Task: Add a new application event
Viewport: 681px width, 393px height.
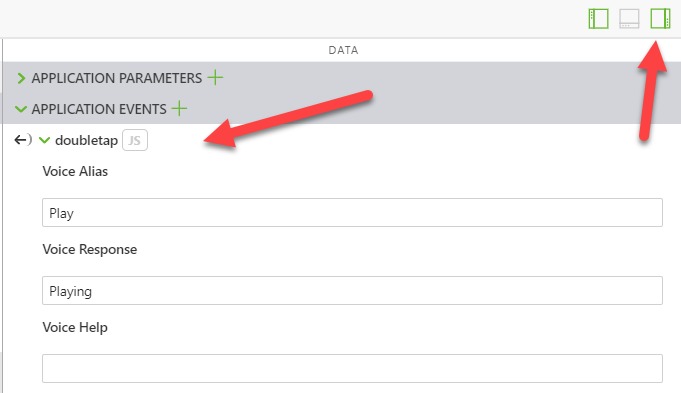Action: (179, 109)
